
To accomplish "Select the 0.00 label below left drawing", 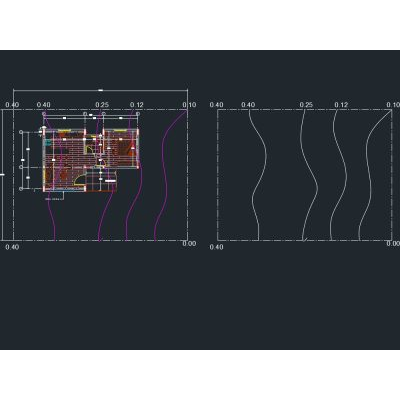I will 189,243.
